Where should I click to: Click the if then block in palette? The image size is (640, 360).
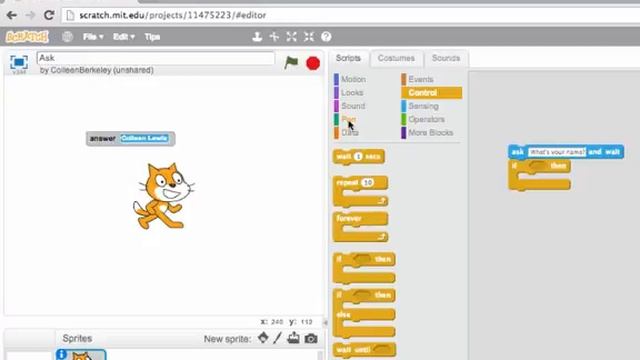364,268
